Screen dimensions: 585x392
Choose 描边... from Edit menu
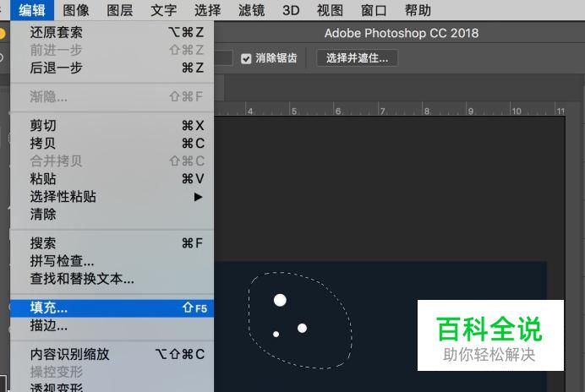(x=112, y=325)
